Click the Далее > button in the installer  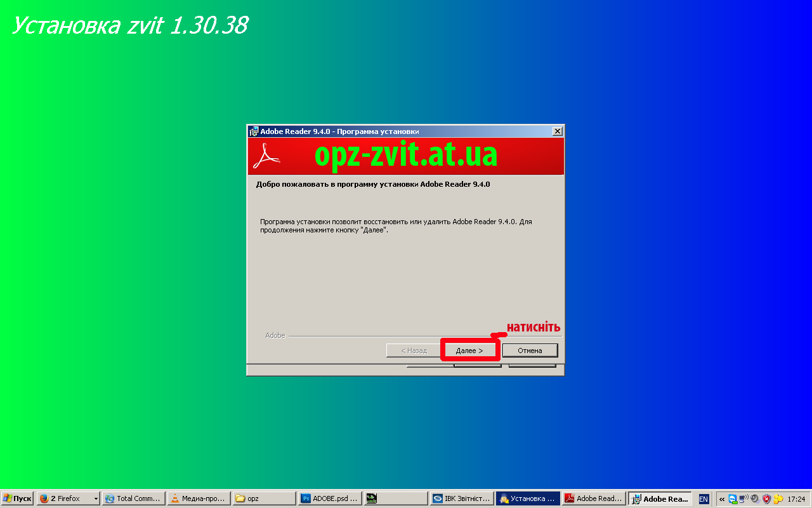pos(469,351)
